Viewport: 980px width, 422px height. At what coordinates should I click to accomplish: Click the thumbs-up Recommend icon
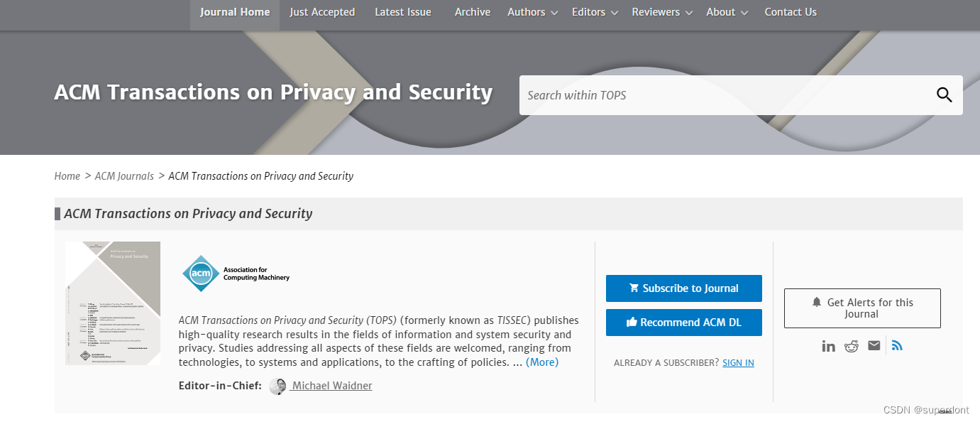[x=631, y=322]
